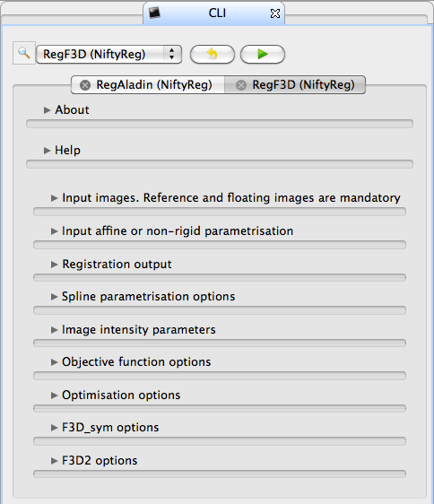Viewport: 434px width, 504px height.
Task: Expand Objective function options
Action: tap(54, 362)
